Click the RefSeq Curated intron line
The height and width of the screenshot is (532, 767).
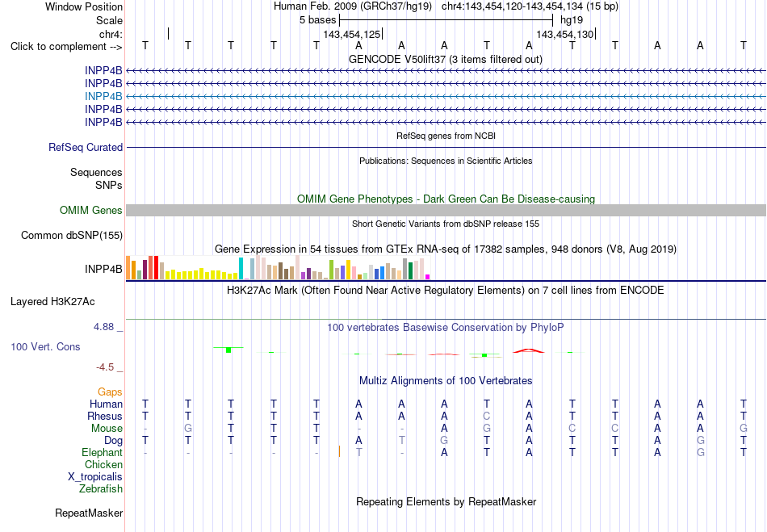[446, 147]
